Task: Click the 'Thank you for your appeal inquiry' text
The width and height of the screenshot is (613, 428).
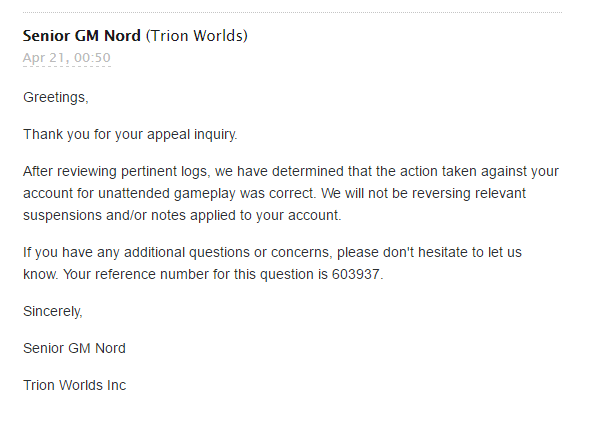Action: pos(130,134)
